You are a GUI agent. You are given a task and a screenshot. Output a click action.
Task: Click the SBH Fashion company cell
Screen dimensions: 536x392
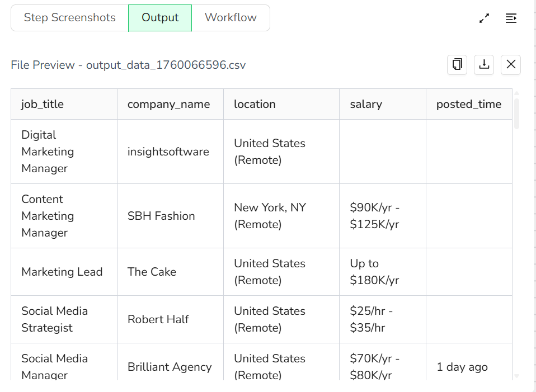point(161,216)
